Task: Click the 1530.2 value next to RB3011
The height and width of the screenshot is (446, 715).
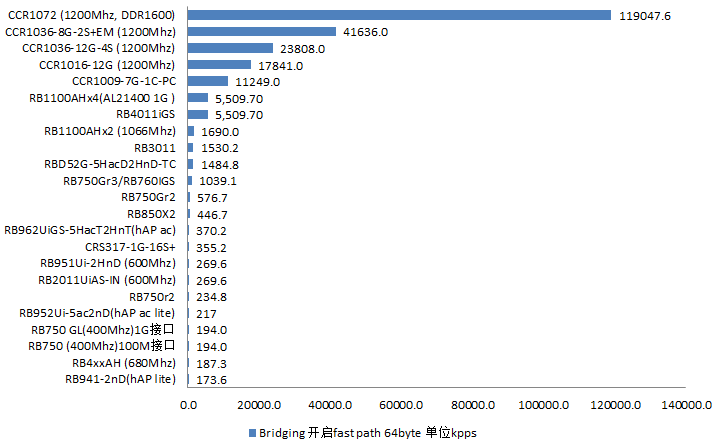Action: coord(220,147)
